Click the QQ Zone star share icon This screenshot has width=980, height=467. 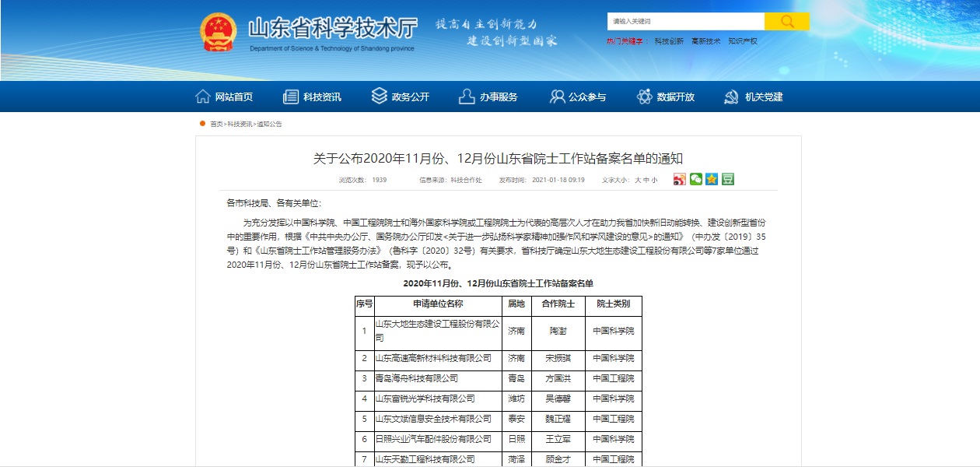712,179
